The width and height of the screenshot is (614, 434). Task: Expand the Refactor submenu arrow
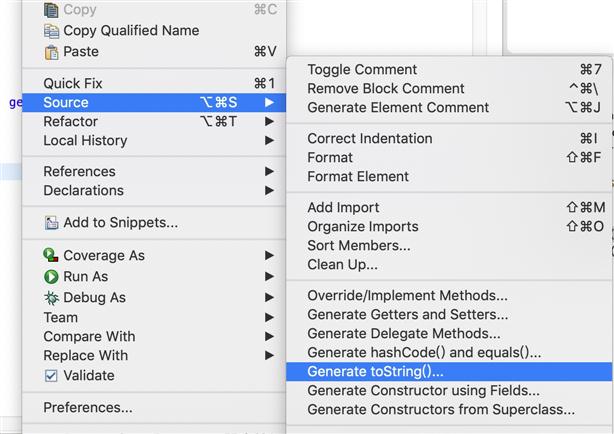pos(269,121)
